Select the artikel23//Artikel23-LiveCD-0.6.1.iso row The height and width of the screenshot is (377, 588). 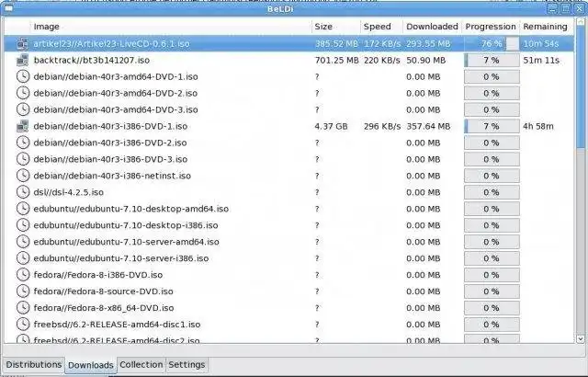tap(288, 44)
